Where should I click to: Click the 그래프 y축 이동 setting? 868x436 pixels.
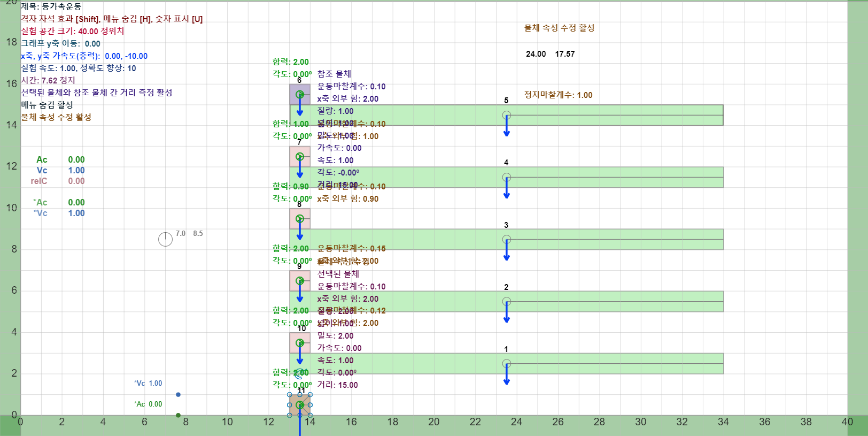point(61,43)
